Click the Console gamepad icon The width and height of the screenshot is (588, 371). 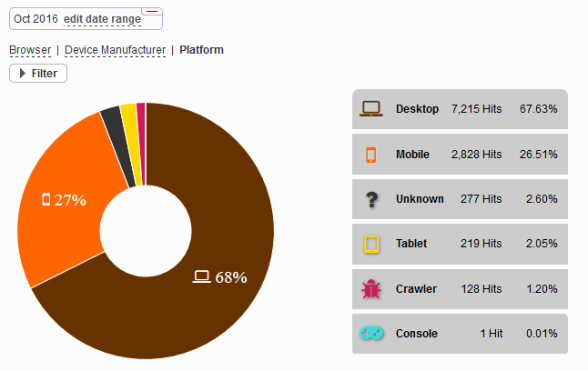tap(370, 334)
